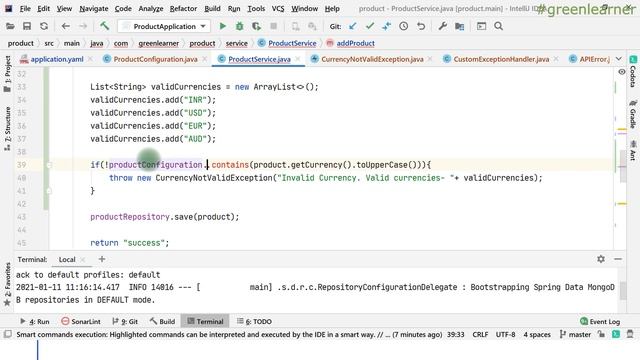Open Project Structure icon
This screenshot has height=360, width=640.
[460, 26]
